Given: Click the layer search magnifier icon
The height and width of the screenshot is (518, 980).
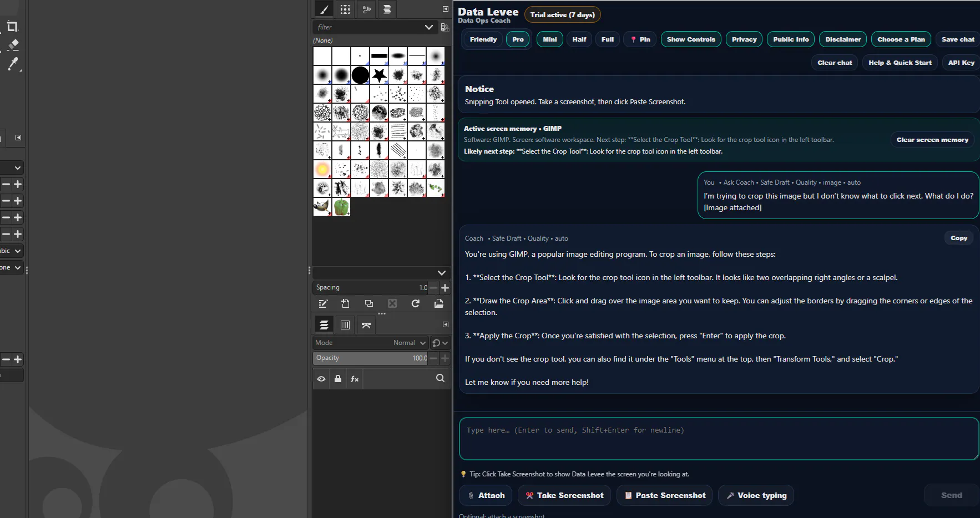Looking at the screenshot, I should click(440, 378).
